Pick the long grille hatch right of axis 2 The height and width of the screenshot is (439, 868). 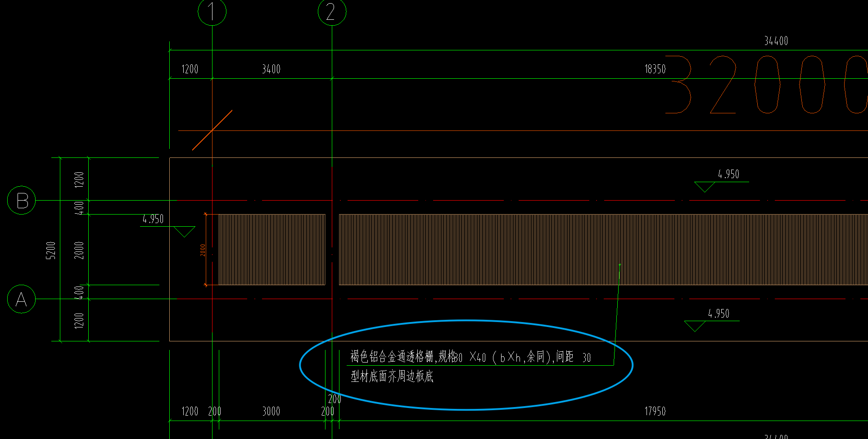pyautogui.click(x=603, y=250)
